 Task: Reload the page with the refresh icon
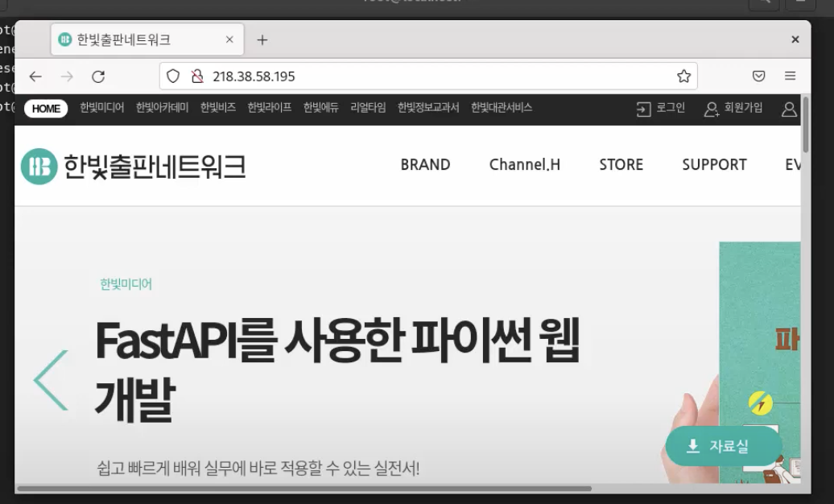pyautogui.click(x=98, y=76)
